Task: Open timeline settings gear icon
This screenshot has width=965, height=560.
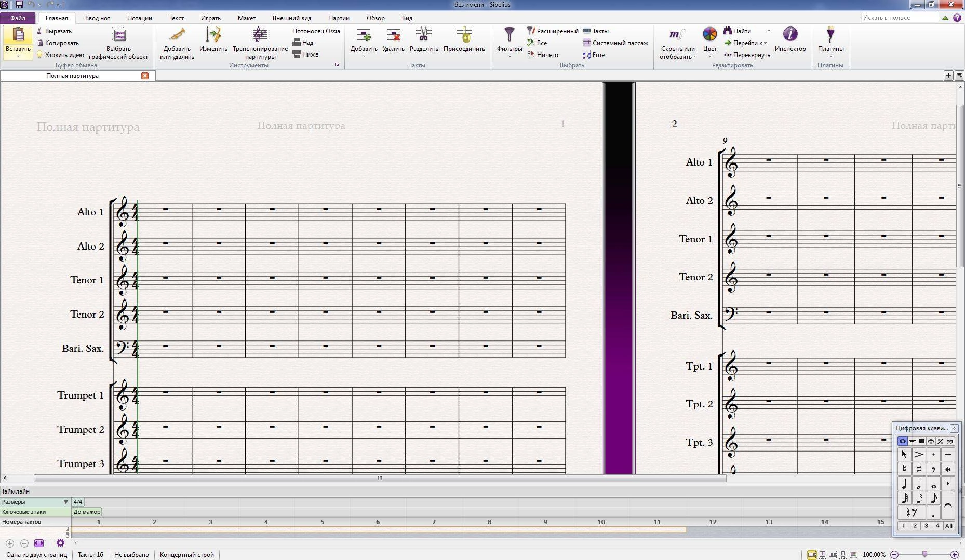Action: pos(60,543)
